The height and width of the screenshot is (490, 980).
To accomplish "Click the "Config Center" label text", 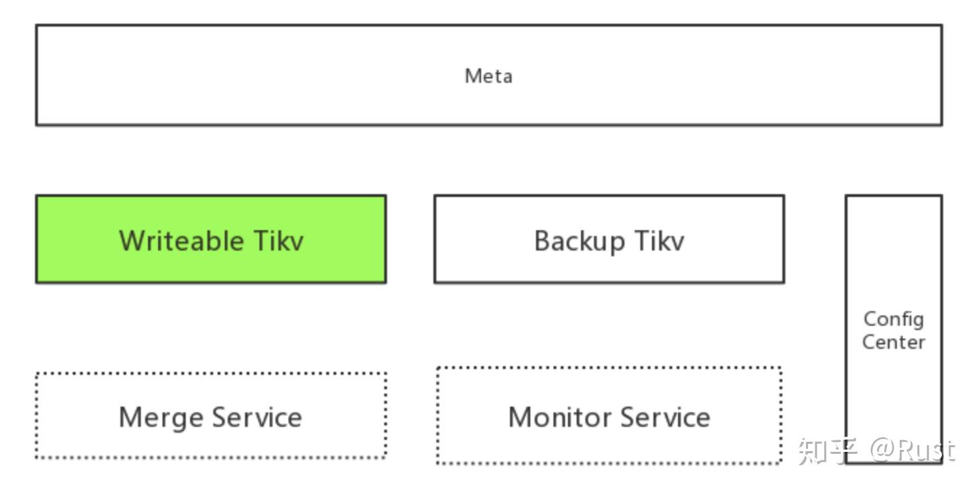I will coord(894,330).
